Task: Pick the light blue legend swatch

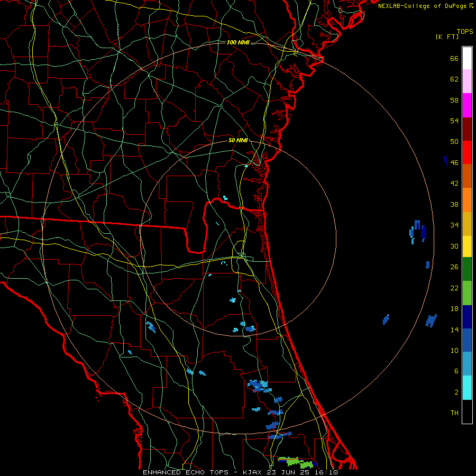Action: coord(467,364)
